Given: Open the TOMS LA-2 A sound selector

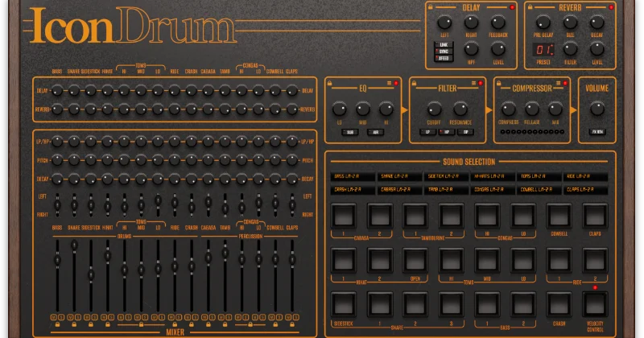Looking at the screenshot, I should point(539,176).
